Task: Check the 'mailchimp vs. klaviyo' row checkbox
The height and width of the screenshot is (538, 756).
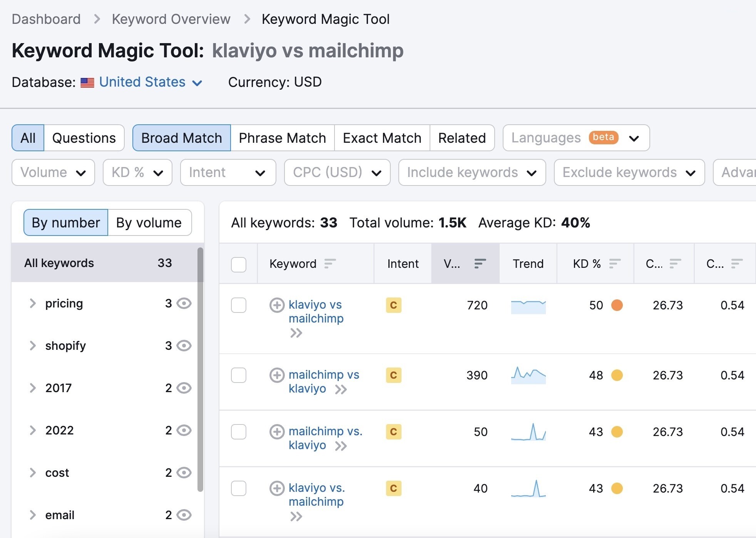Action: pos(239,432)
